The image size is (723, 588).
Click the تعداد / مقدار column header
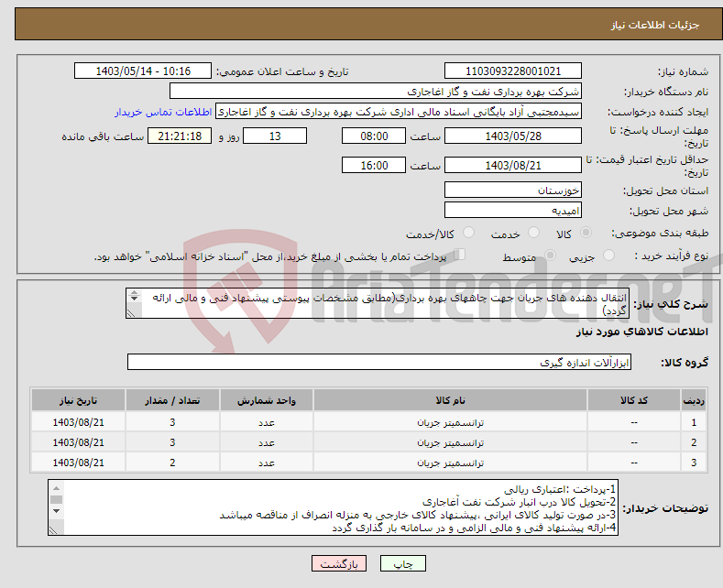coord(172,400)
